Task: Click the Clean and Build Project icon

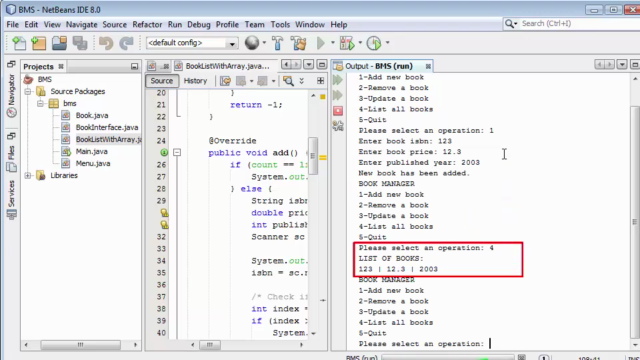Action: point(298,43)
